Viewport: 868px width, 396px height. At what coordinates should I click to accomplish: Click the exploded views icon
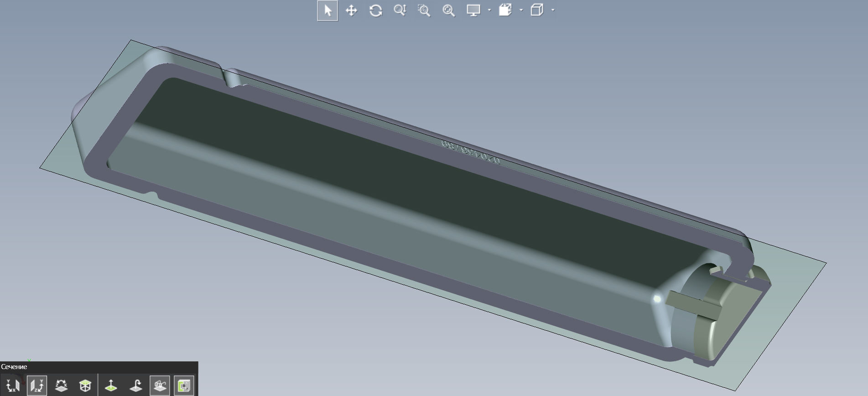[x=505, y=10]
